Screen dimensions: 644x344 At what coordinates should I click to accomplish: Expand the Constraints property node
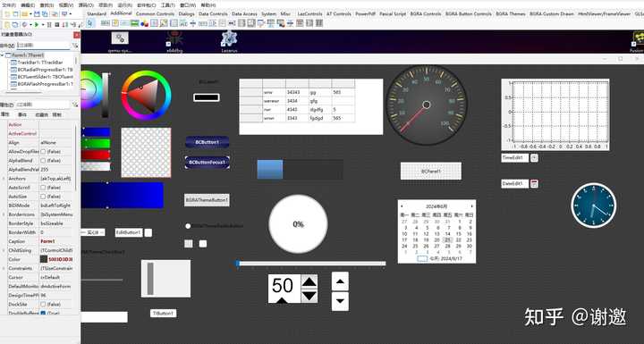[4, 268]
